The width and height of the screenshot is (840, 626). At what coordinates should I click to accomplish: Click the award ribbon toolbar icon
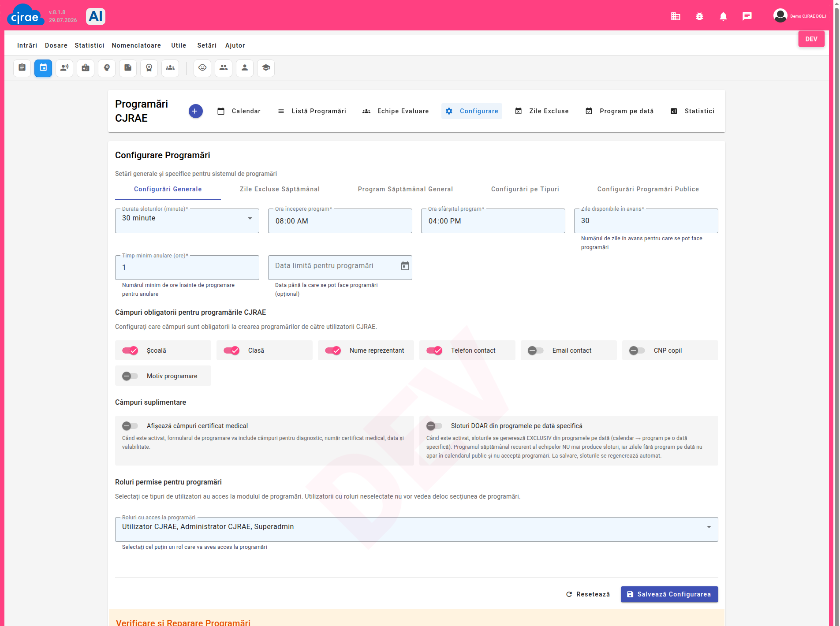tap(149, 68)
